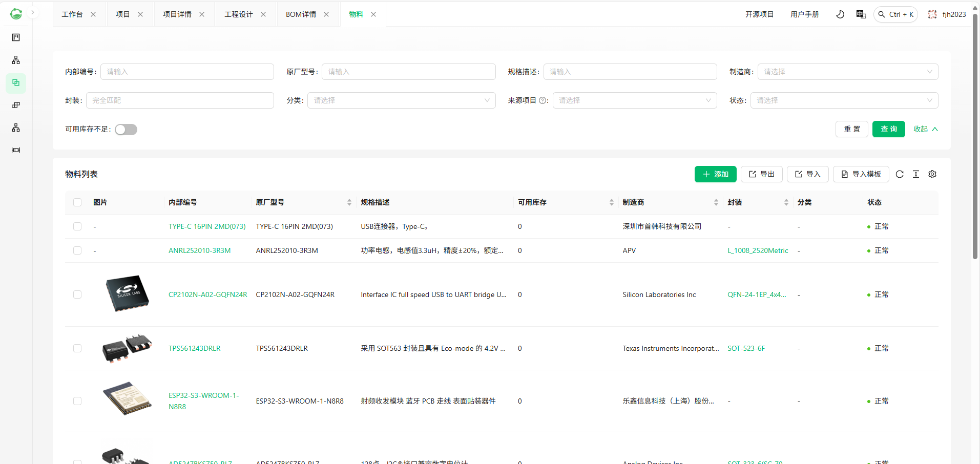Open the 用户手册 menu item

(804, 14)
